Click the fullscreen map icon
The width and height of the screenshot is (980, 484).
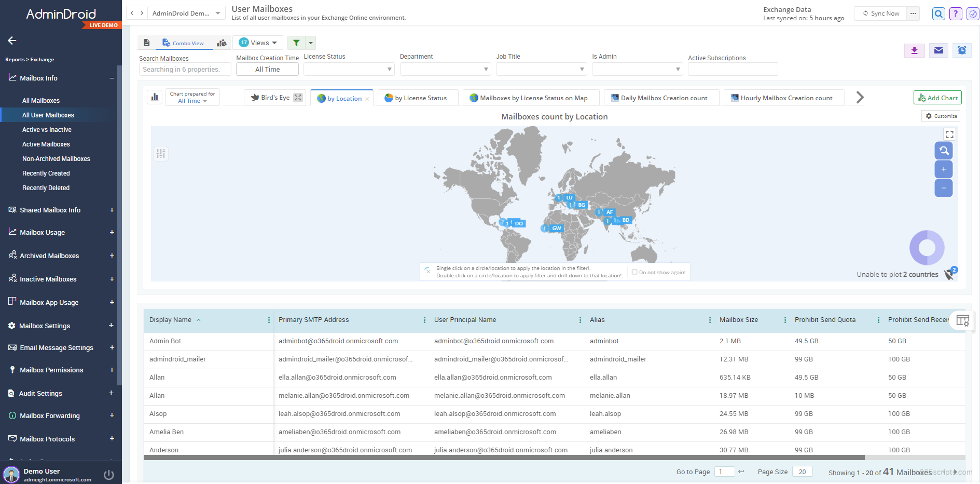point(949,135)
